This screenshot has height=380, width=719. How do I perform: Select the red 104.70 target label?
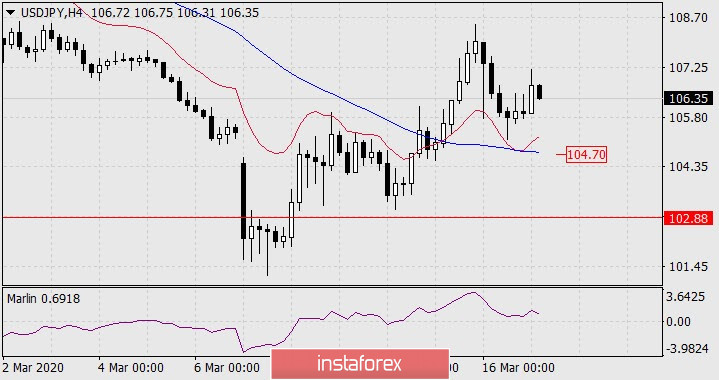click(586, 155)
